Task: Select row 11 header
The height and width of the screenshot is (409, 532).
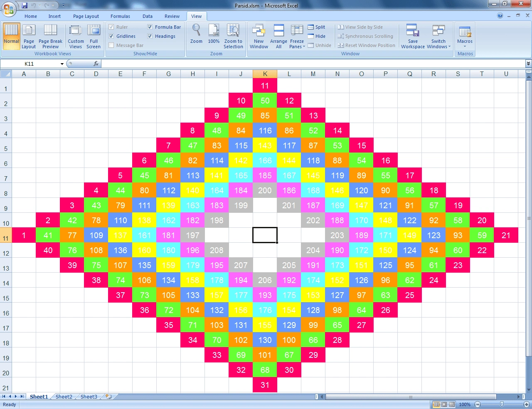Action: pyautogui.click(x=6, y=235)
